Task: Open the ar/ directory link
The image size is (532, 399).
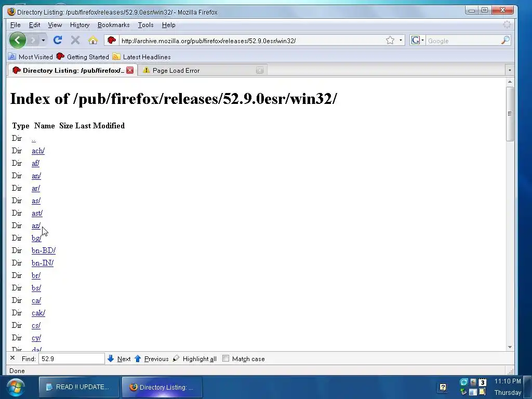Action: pyautogui.click(x=36, y=188)
